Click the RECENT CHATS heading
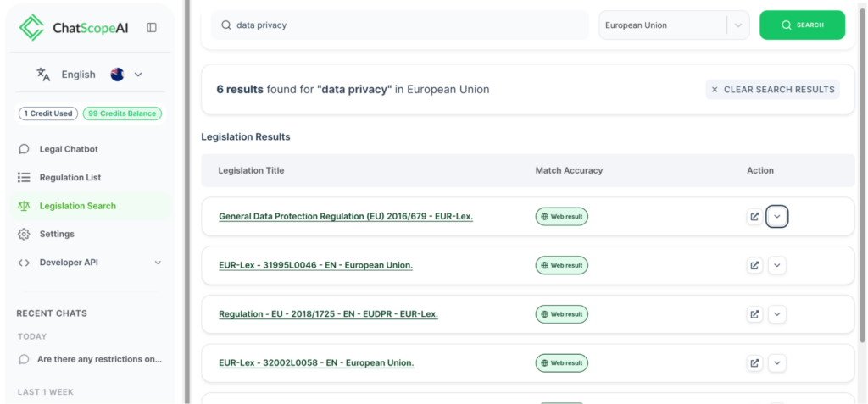This screenshot has height=404, width=868. tap(52, 313)
